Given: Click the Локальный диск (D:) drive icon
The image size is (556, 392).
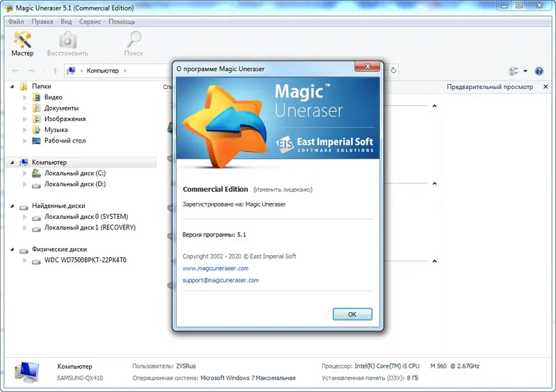Looking at the screenshot, I should pyautogui.click(x=36, y=185).
